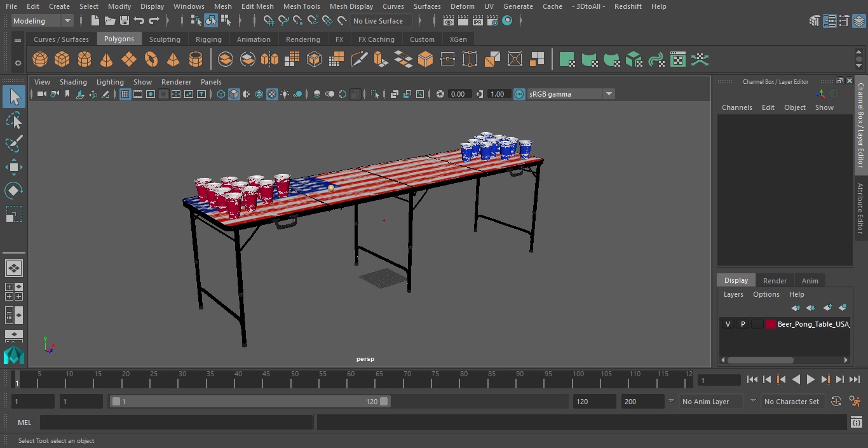The image size is (868, 448).
Task: Select the Lasso tool in the toolbox
Action: [14, 121]
